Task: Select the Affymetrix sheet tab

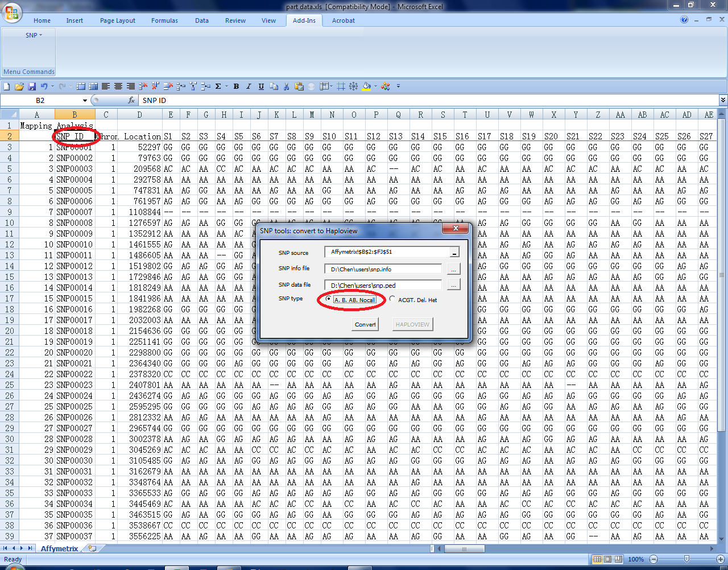Action: click(60, 549)
